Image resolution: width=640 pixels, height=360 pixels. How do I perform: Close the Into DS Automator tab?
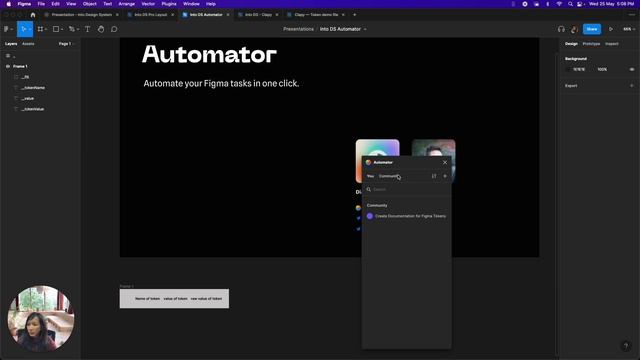point(228,15)
